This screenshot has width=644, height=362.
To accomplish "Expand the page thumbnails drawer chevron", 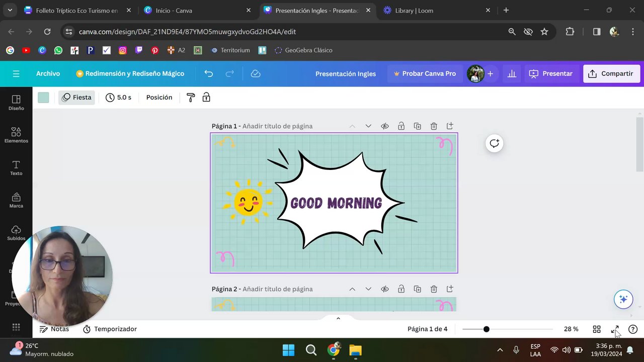I will (x=338, y=318).
